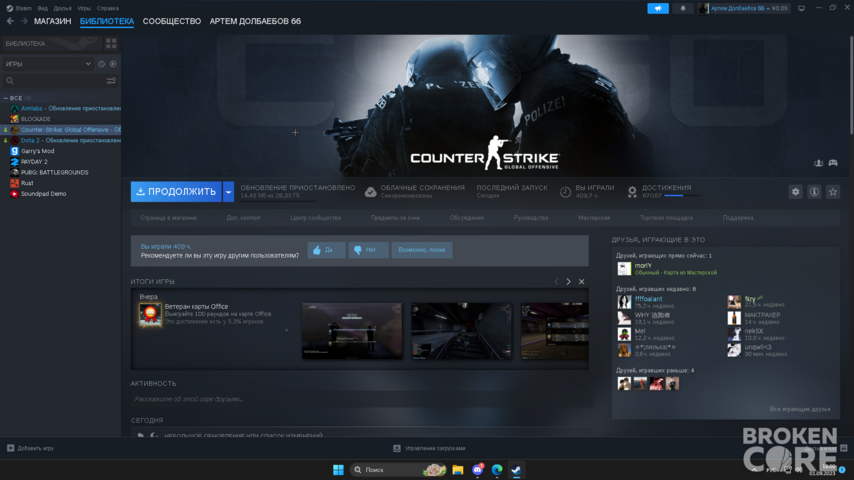The width and height of the screenshot is (854, 480).
Task: Click the ПРОДОЛЖИТЬ download button
Action: tap(176, 192)
